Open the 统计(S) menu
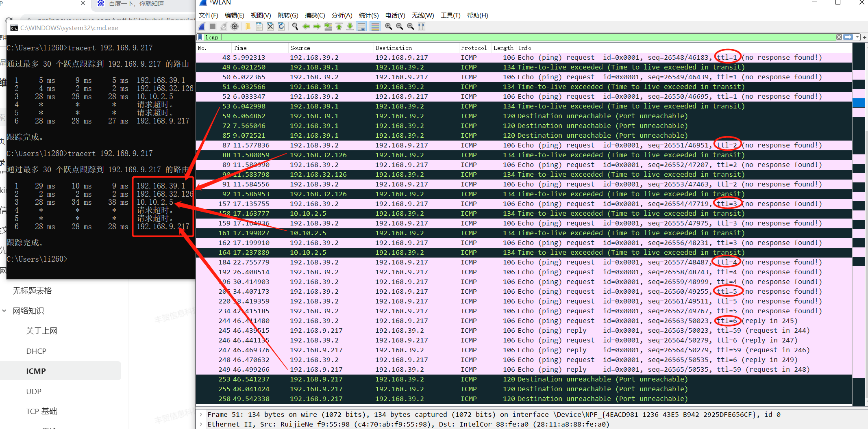 tap(369, 15)
